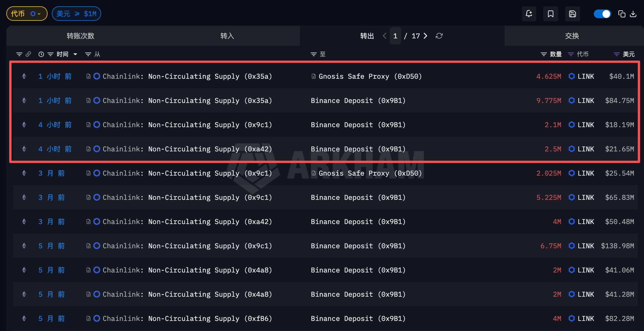644x331 pixels.
Task: Click the page number input field
Action: click(x=395, y=36)
